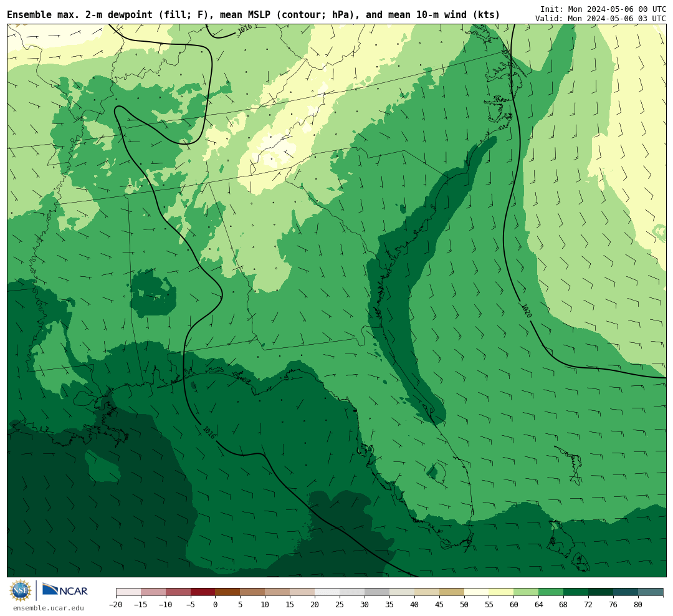Click the Init: Mon 2024-05-06 00 UTC text
The image size is (673, 616).
[603, 9]
